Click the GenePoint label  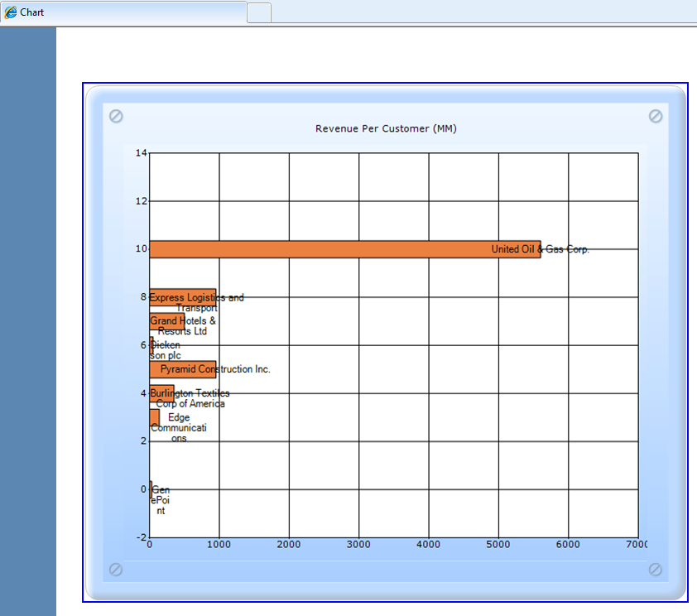click(160, 500)
